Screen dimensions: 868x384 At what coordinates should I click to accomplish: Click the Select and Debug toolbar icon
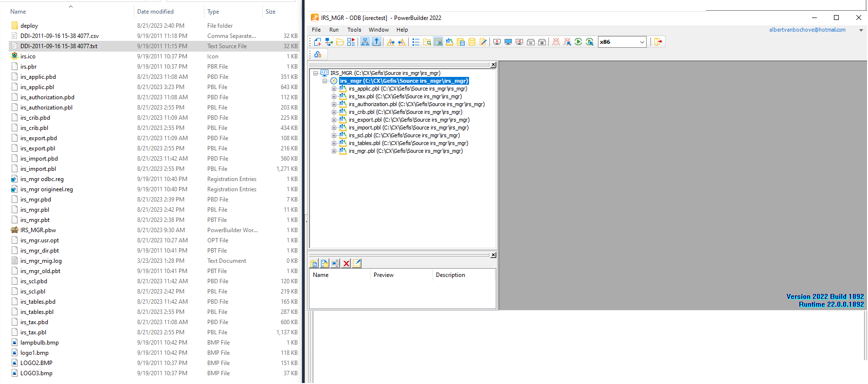tap(567, 42)
